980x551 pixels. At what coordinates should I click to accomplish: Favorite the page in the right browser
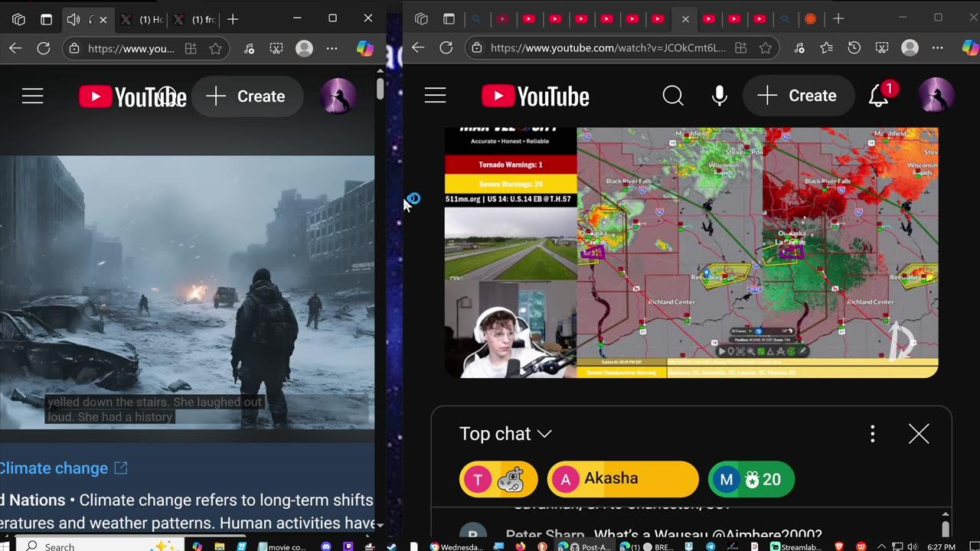click(766, 47)
